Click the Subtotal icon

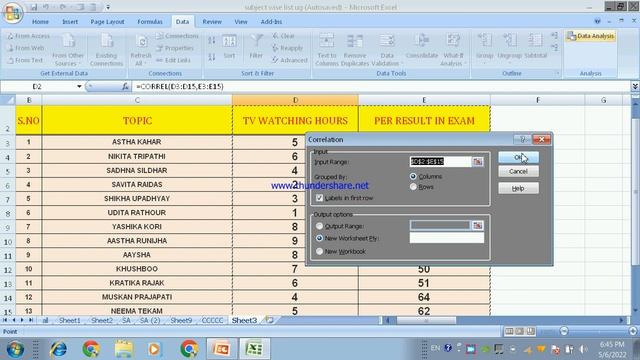pyautogui.click(x=535, y=47)
